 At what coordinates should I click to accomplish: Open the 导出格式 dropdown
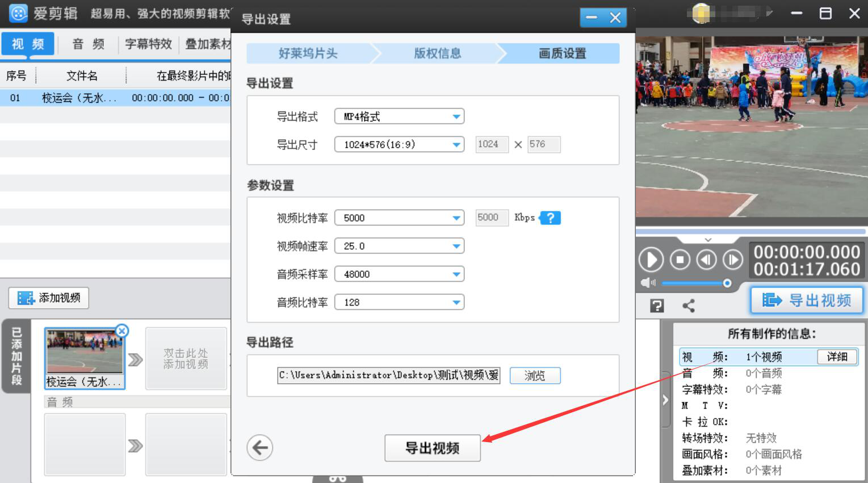tap(400, 116)
